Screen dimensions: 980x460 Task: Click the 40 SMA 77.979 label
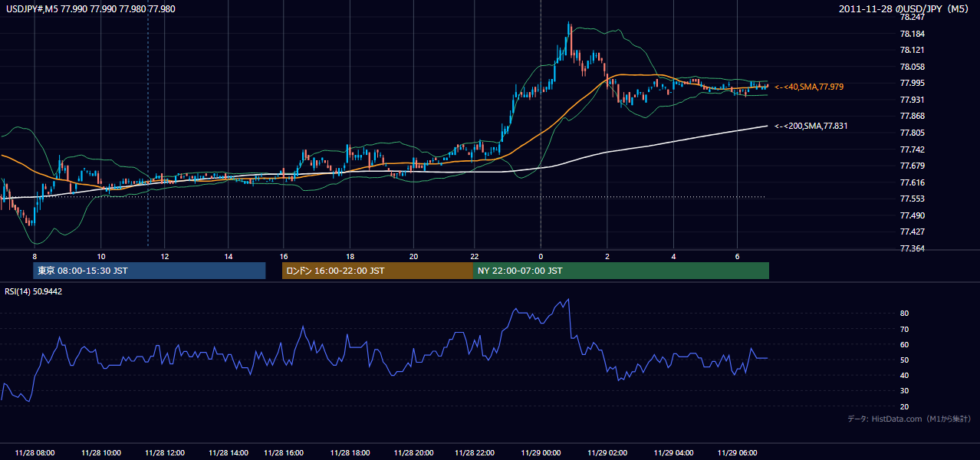pos(809,87)
